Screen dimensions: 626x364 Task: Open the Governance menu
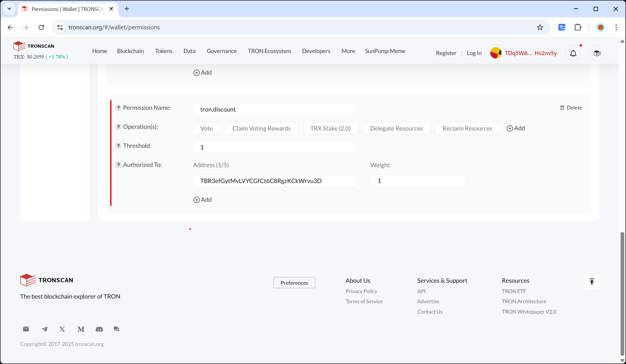(222, 51)
